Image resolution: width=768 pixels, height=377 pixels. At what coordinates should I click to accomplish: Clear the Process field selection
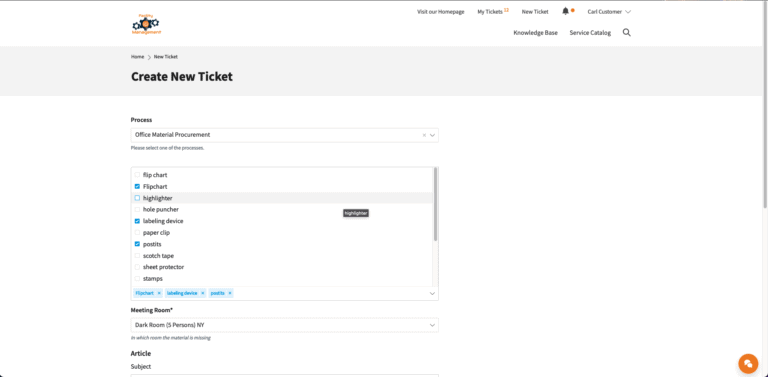424,135
